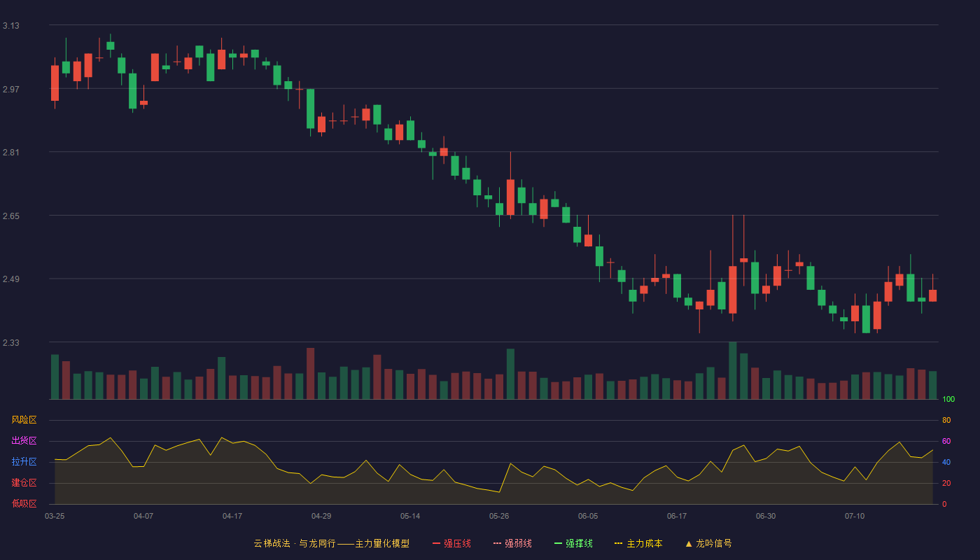Click the blue 40 indicator axis value
The image size is (980, 560).
(x=946, y=462)
